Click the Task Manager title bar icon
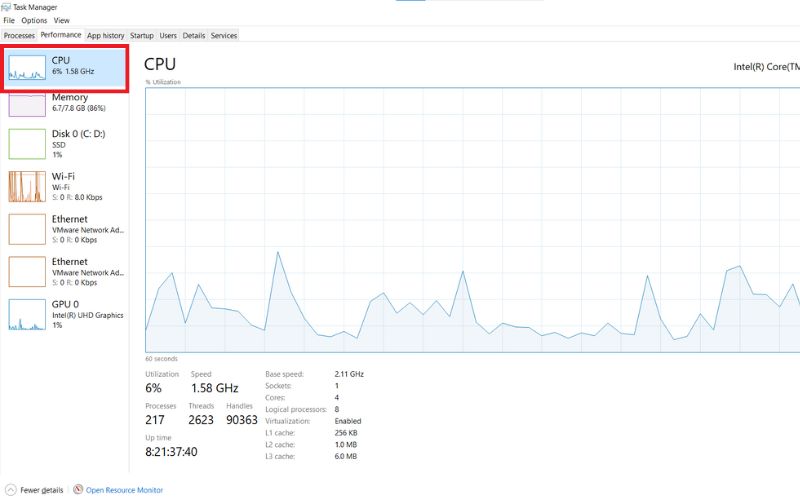Screen dimensions: 800x500 click(6, 7)
